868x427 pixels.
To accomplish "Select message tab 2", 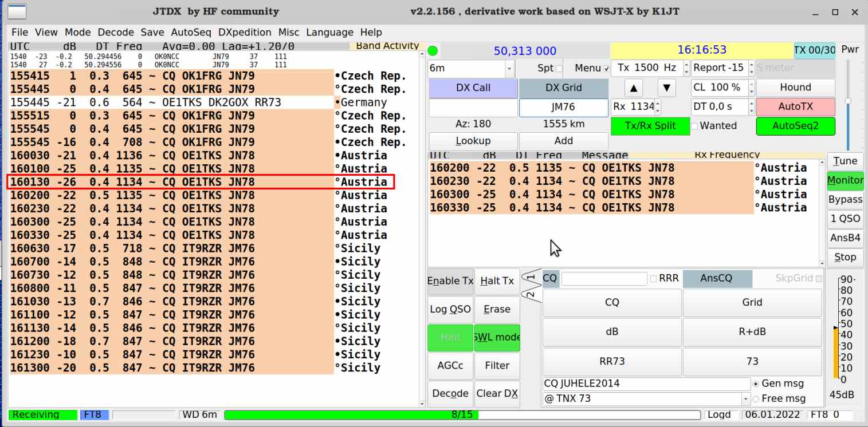I will tap(531, 295).
